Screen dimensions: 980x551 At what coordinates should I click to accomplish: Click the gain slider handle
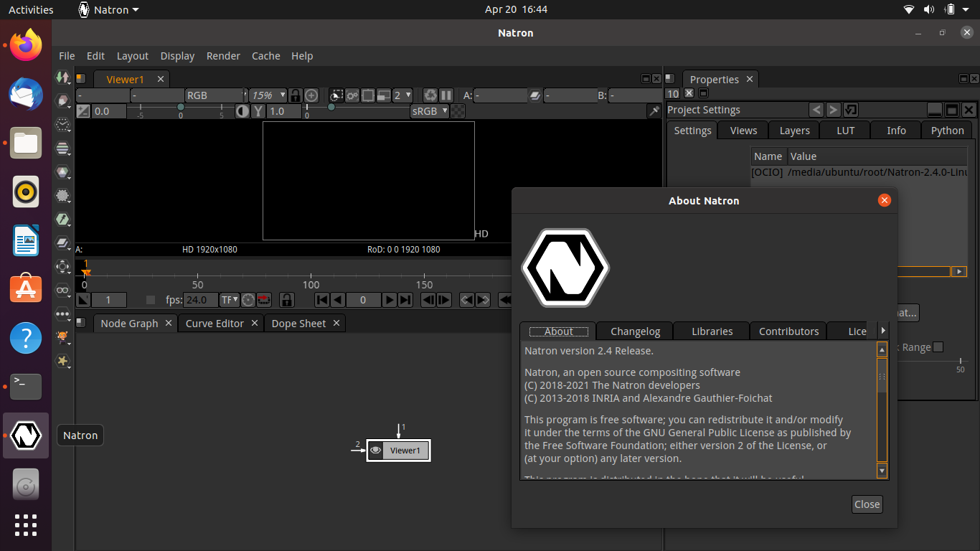point(181,107)
